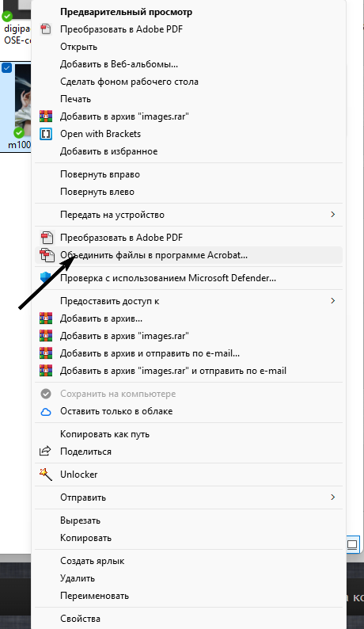Select the second Преобразовать в Adobe PDF entry

coord(189,238)
